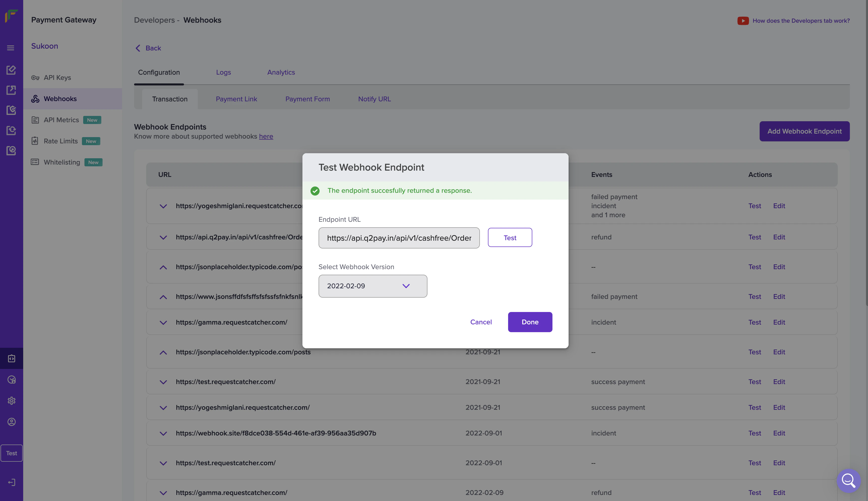This screenshot has width=868, height=501.
Task: Open the Select Webhook Version dropdown
Action: click(373, 286)
